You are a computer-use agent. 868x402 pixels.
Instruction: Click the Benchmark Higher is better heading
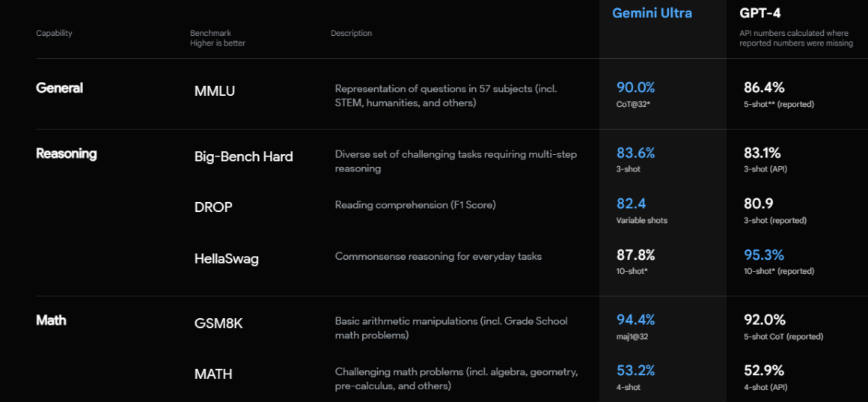217,38
